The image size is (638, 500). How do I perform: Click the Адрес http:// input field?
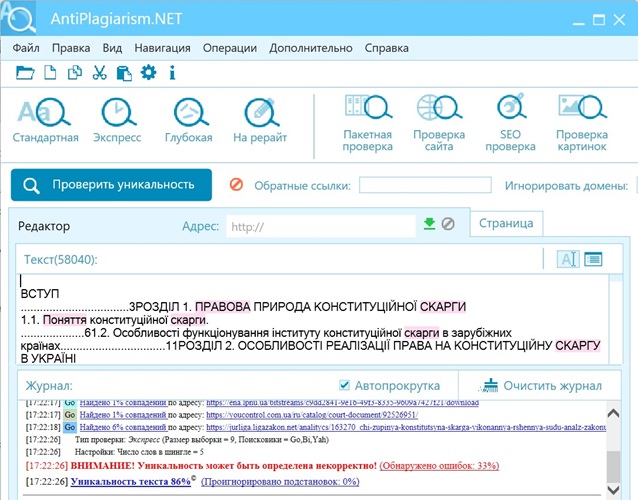tap(321, 226)
